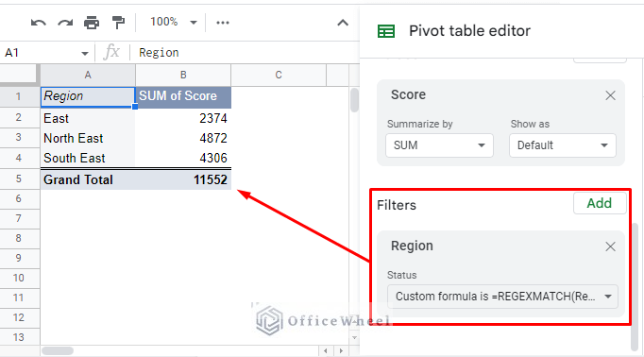This screenshot has height=357, width=644.
Task: Click the Print icon
Action: 92,23
